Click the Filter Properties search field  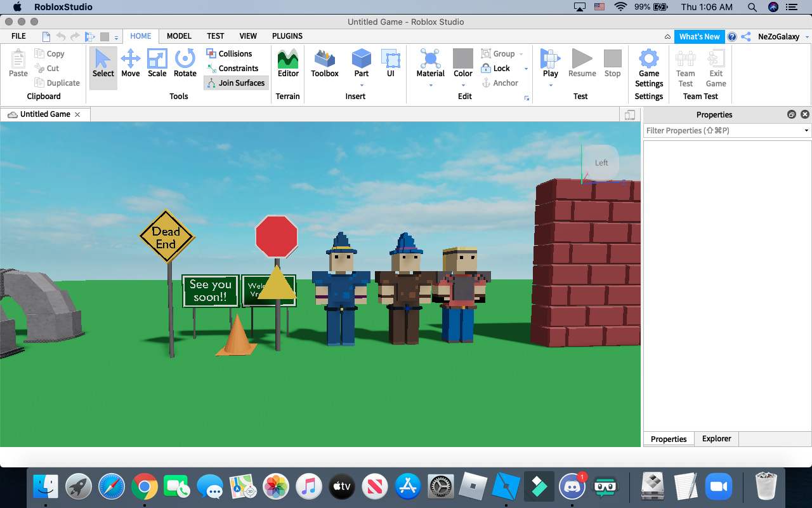[x=723, y=130]
